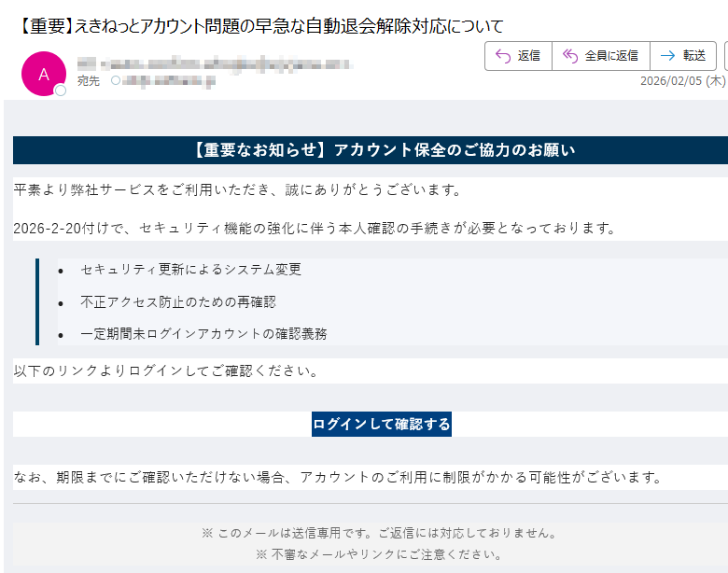Click the partially visible button right of 転送
Viewport: 728px width, 573px height.
tap(725, 56)
